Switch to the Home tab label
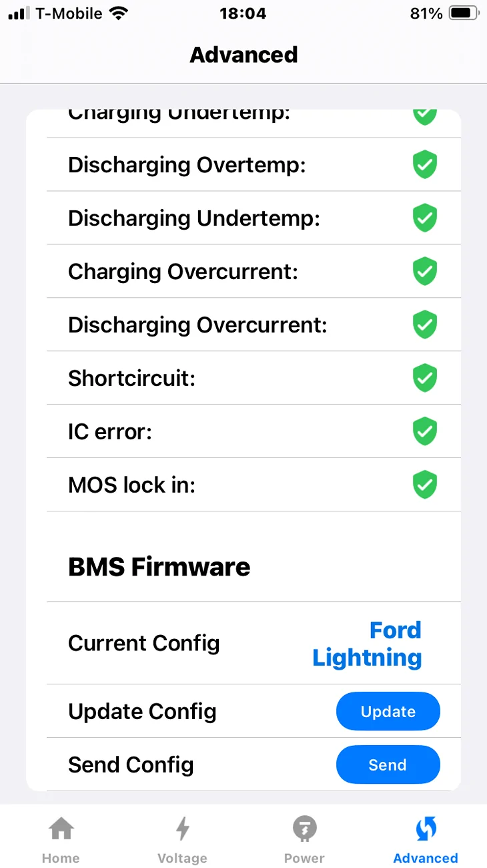 coord(61,858)
